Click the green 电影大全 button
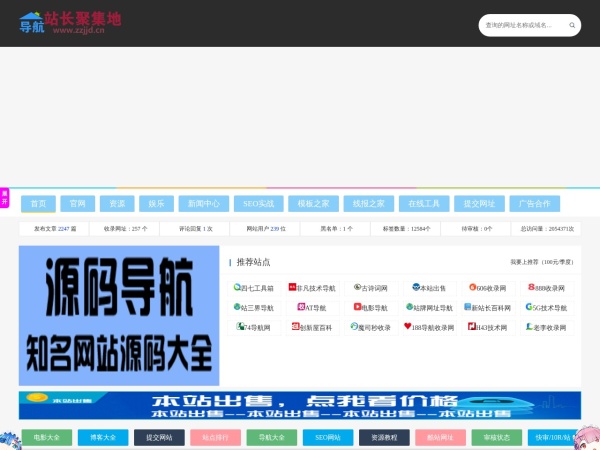Screen dimensions: 600x450 [47, 437]
